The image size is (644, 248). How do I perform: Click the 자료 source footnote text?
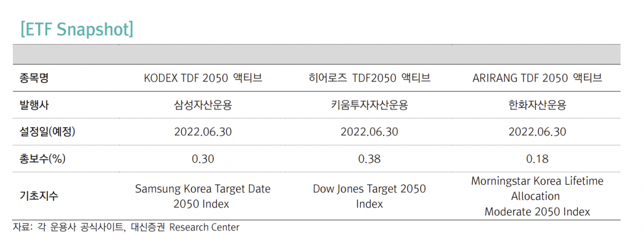[126, 228]
